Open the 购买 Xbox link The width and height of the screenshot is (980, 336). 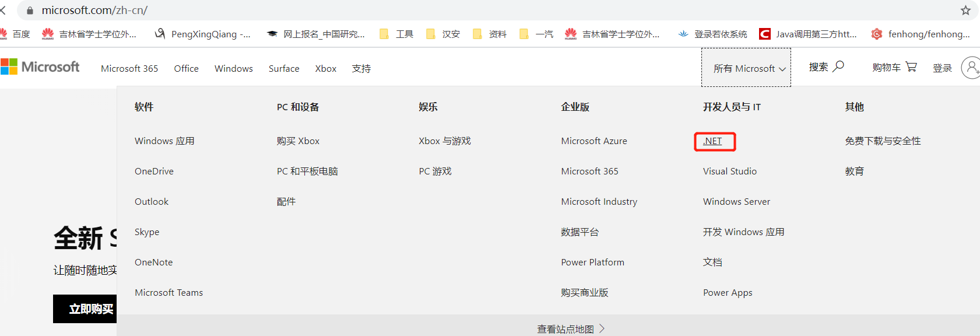tap(298, 141)
